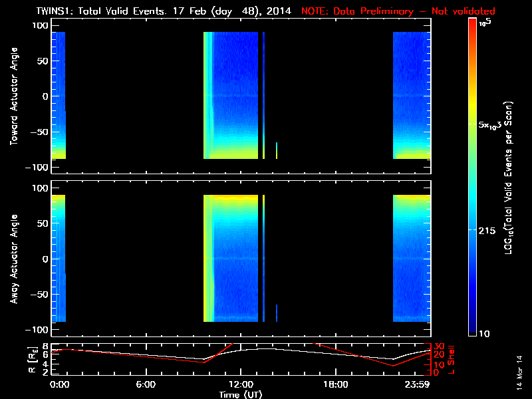Click the colorbar 'LOG10(Total Valid Events per Scan)' label
Viewport: 532px width, 399px height.
[513, 176]
